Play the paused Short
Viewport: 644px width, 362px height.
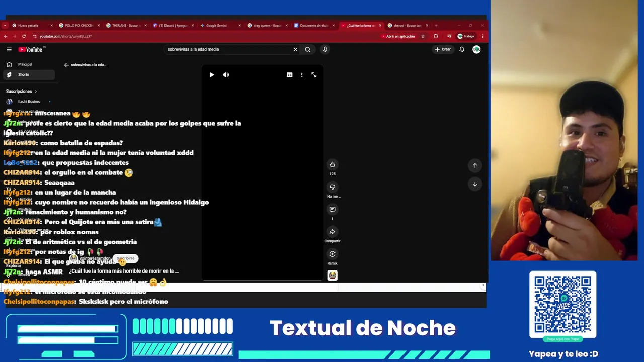212,75
